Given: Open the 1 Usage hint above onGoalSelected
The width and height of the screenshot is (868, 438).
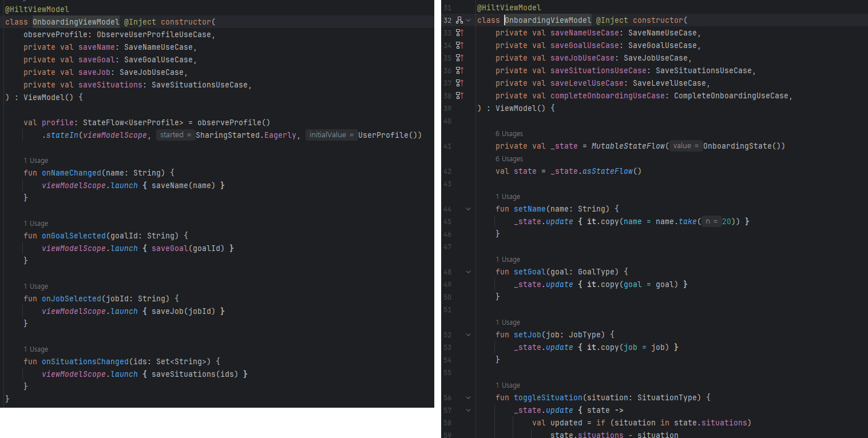Looking at the screenshot, I should pyautogui.click(x=36, y=224).
